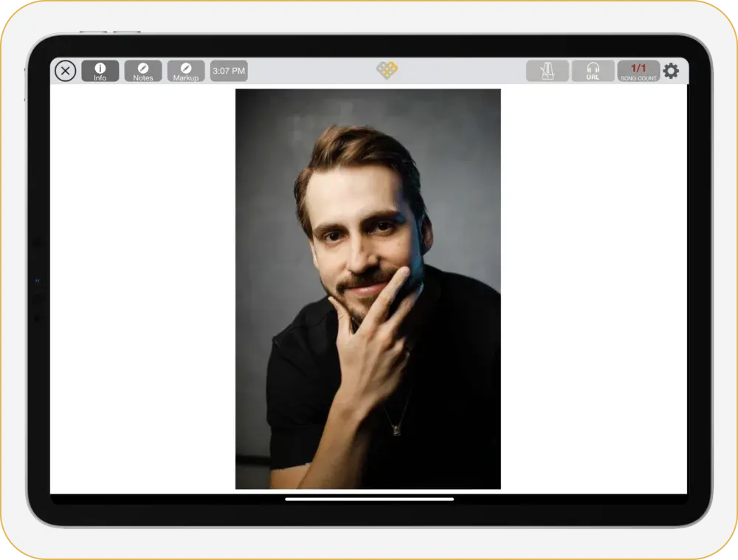Open the settings gear menu
The width and height of the screenshot is (738, 560).
click(x=670, y=71)
